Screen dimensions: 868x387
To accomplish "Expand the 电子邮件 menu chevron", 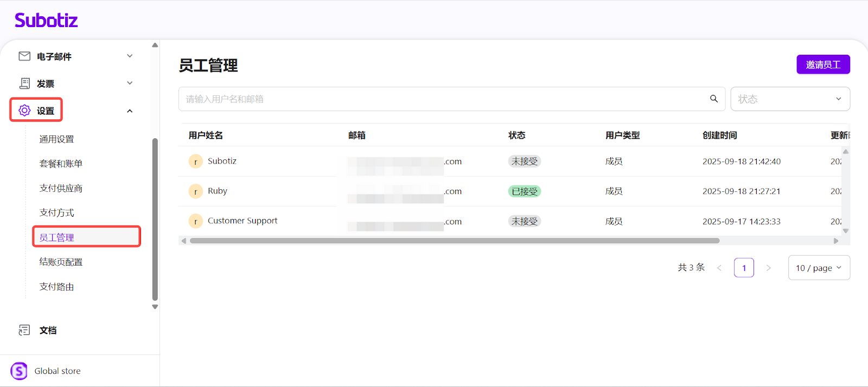I will pyautogui.click(x=130, y=56).
